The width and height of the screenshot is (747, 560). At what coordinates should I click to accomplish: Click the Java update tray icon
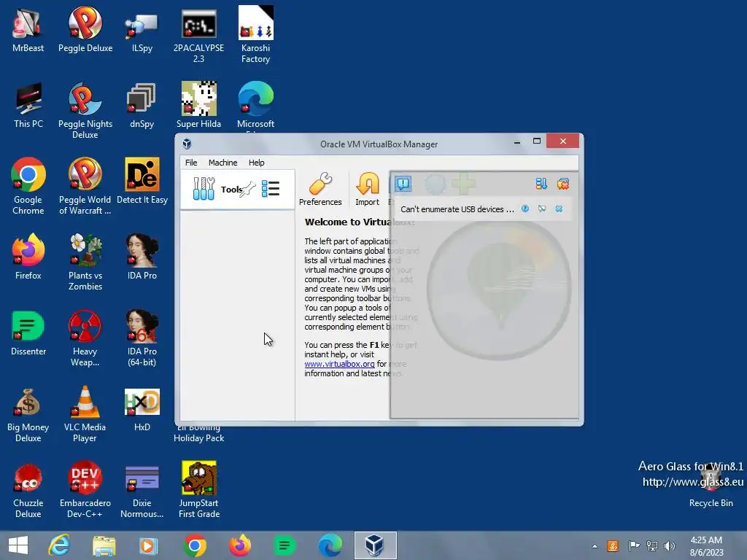(x=613, y=545)
